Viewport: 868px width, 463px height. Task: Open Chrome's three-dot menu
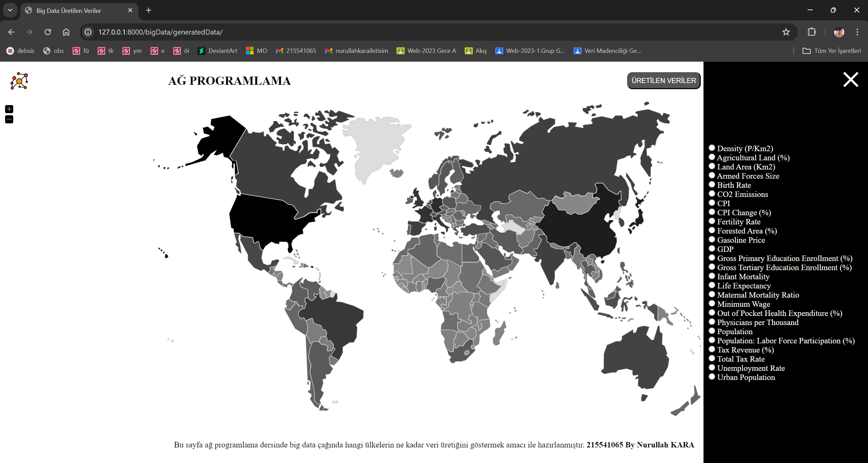pos(857,32)
